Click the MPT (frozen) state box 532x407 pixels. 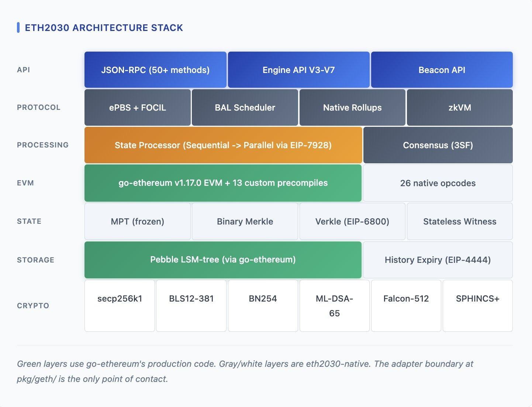137,222
